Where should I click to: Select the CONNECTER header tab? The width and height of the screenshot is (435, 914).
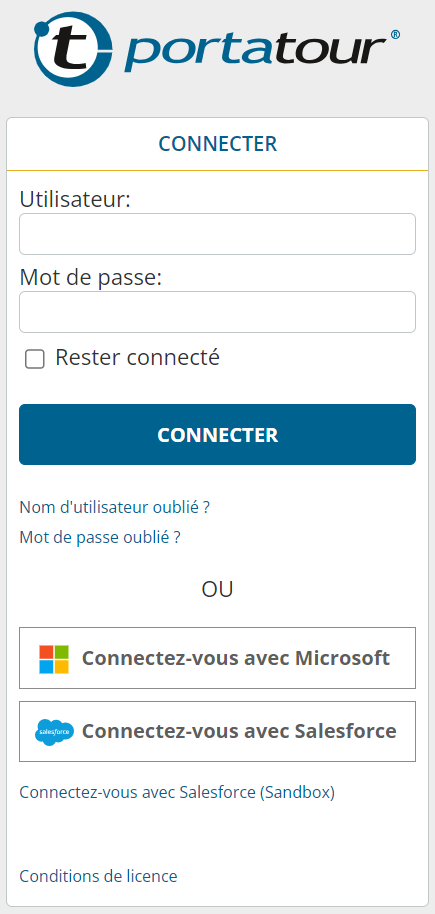[x=218, y=144]
